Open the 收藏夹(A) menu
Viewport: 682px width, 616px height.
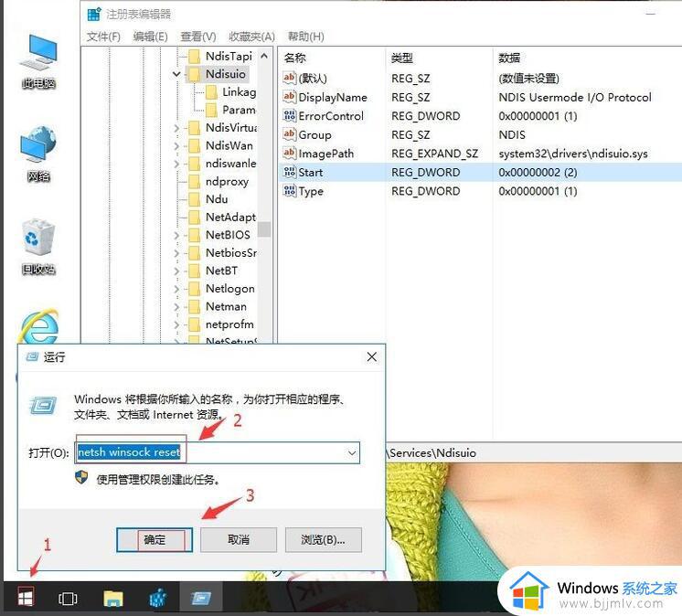pos(251,37)
